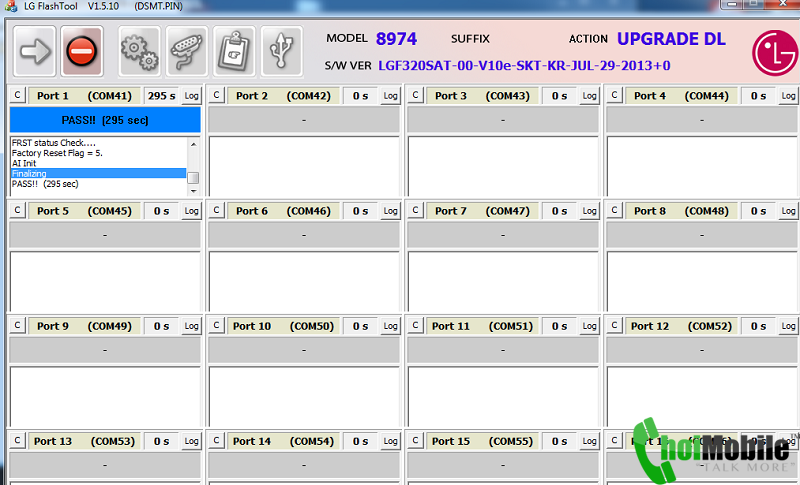Click the USB toolbar icon

coord(282,51)
